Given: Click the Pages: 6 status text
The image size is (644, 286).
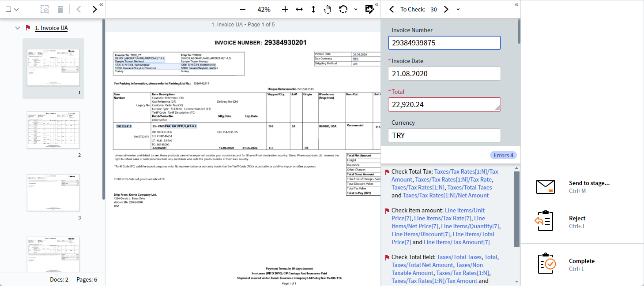Looking at the screenshot, I should click(x=87, y=279).
